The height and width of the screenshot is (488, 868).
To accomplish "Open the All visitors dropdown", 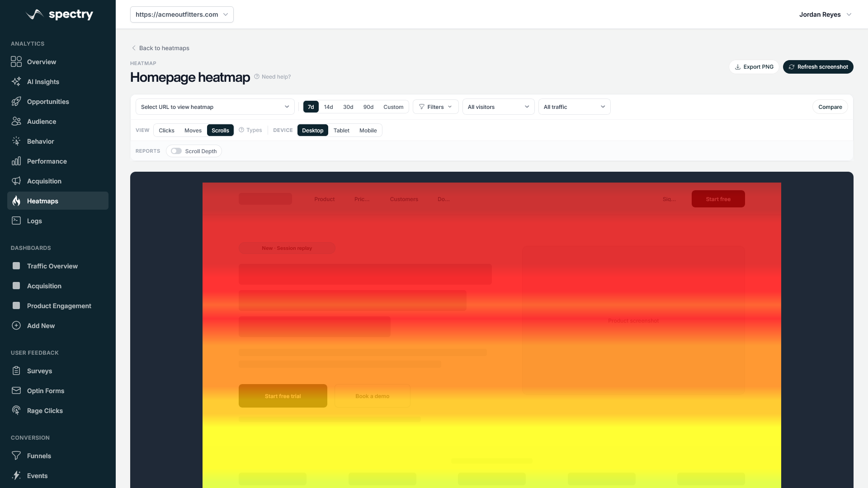I will (x=499, y=107).
